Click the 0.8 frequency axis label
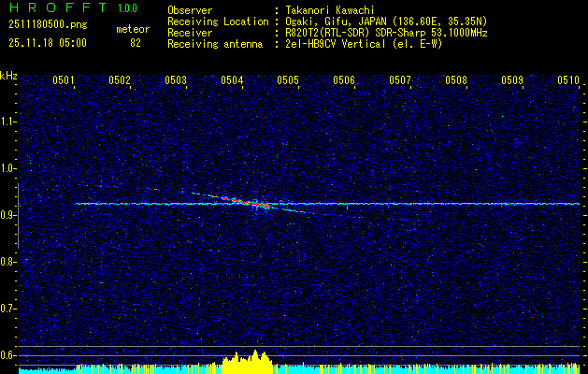The width and height of the screenshot is (588, 374). tap(8, 262)
